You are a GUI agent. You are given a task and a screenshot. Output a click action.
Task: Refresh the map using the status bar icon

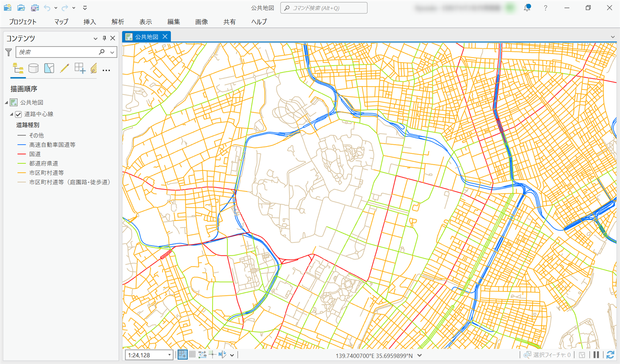click(x=610, y=355)
